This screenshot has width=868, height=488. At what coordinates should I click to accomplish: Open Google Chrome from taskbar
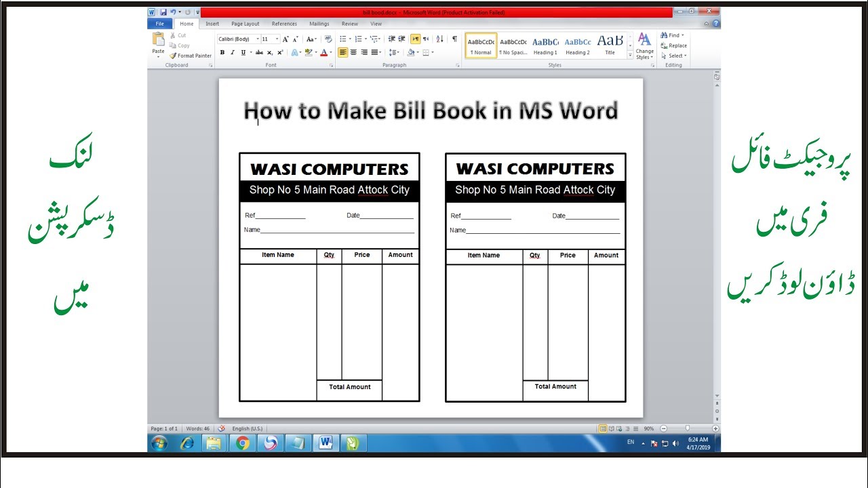click(242, 443)
